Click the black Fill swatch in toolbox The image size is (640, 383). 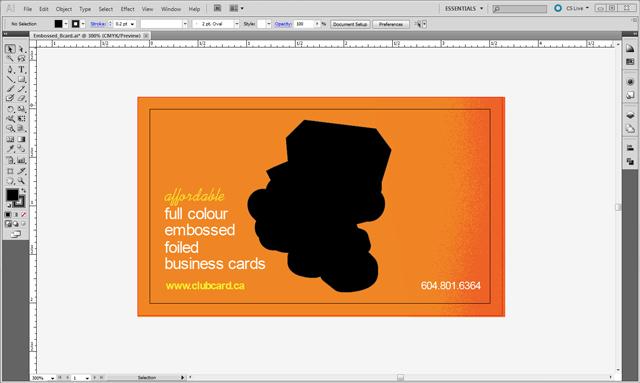coord(12,195)
